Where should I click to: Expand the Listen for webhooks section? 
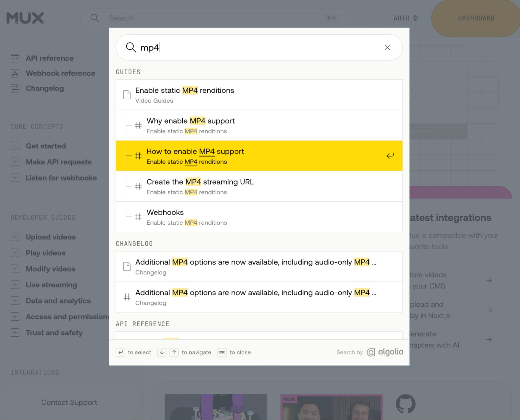(x=15, y=178)
